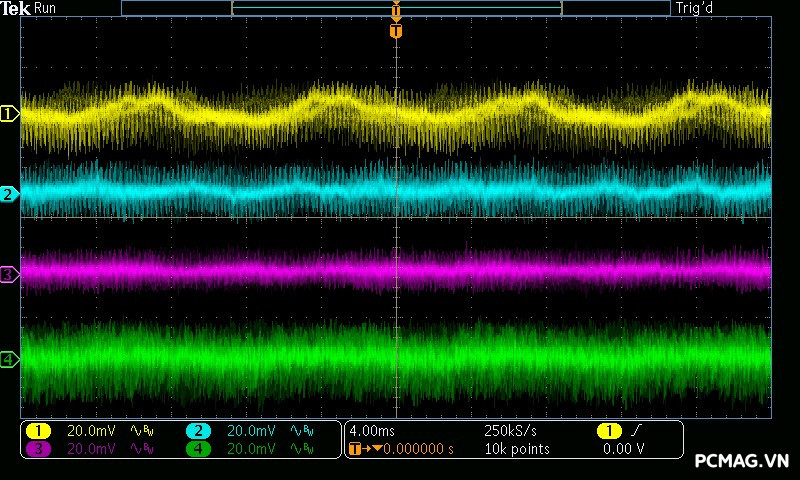Click the yellow channel 1 ground marker
Image resolution: width=800 pixels, height=480 pixels.
[9, 114]
